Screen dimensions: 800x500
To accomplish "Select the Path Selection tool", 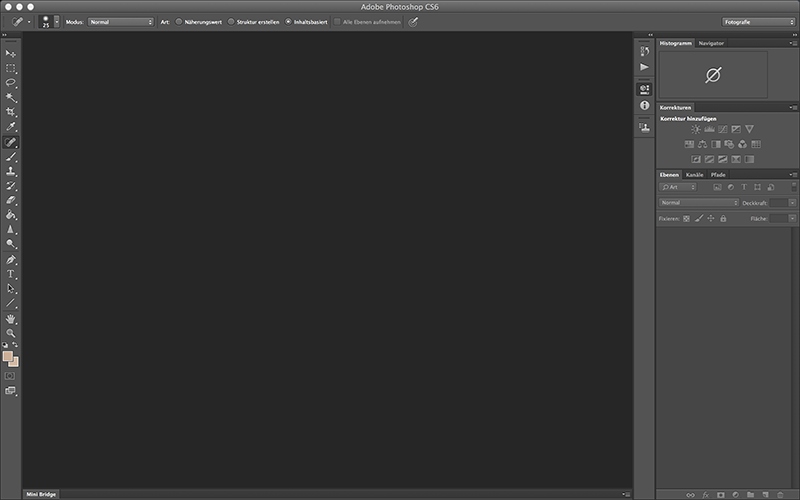I will click(11, 289).
